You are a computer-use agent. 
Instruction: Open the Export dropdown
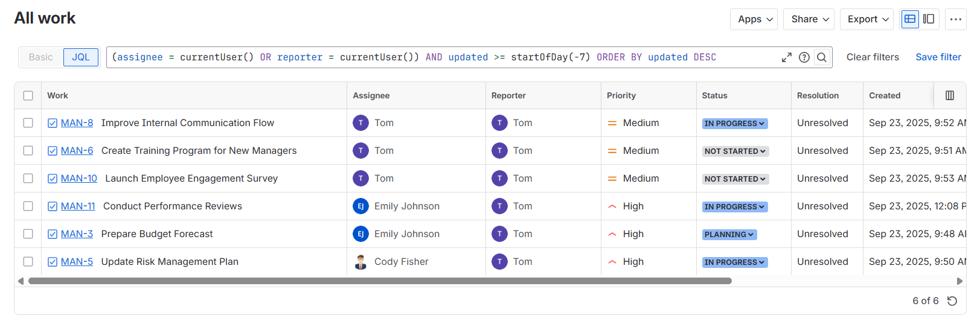[x=866, y=19]
